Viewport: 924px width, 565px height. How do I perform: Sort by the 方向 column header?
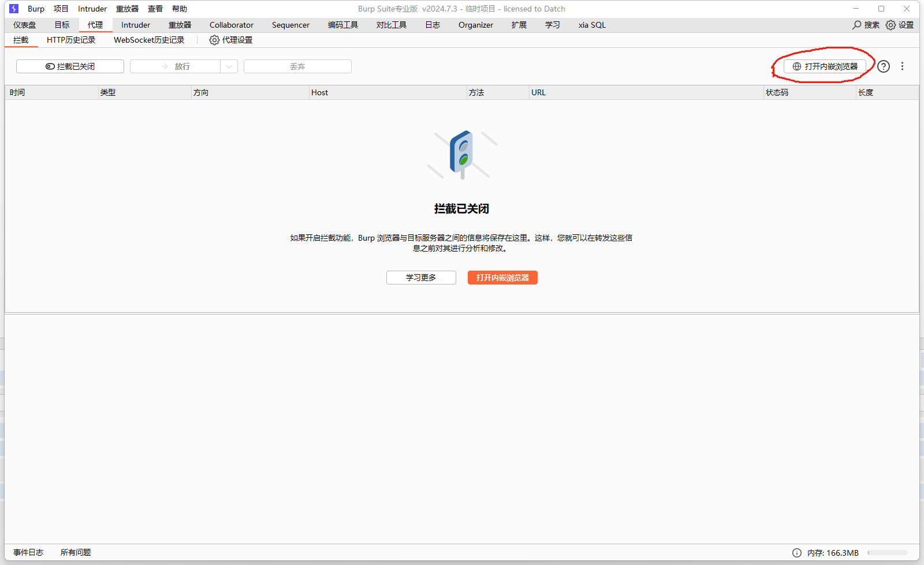click(x=251, y=92)
